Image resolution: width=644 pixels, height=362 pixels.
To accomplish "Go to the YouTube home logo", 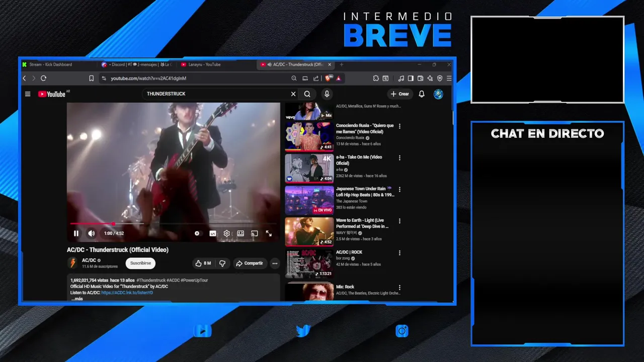I will (52, 94).
